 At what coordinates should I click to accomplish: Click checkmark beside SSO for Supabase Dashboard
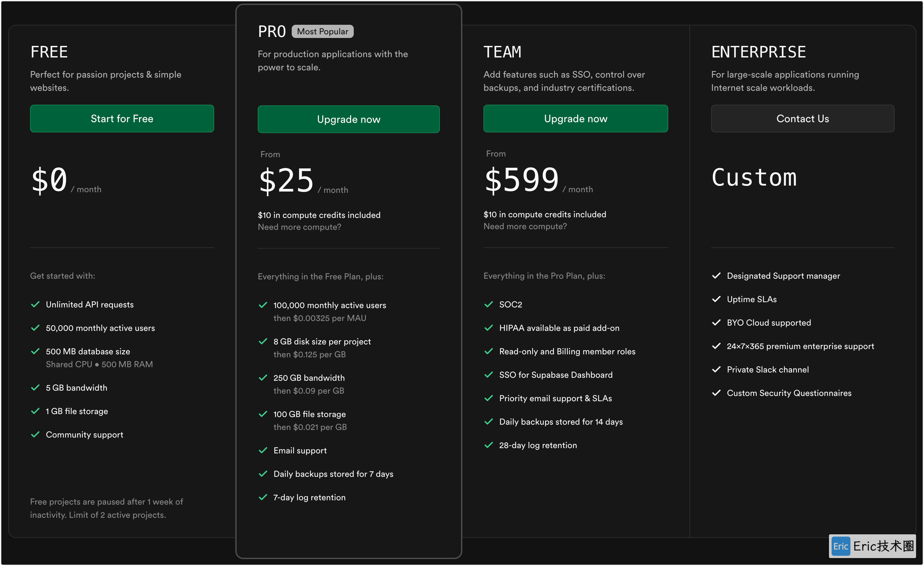489,375
